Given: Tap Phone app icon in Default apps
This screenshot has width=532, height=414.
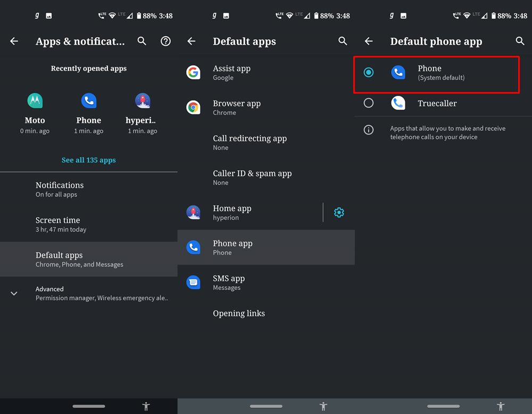Looking at the screenshot, I should tap(194, 247).
